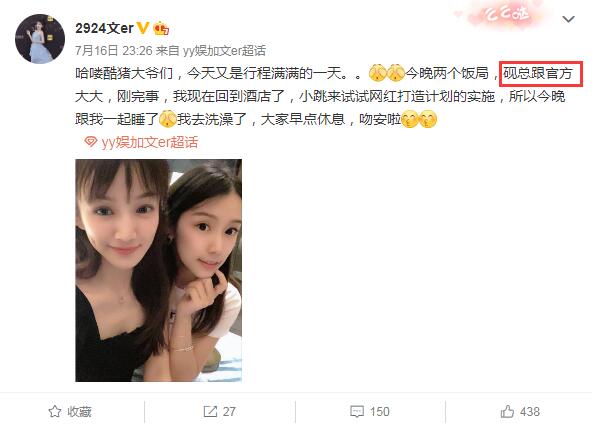Expand the 150 comments list

click(x=379, y=411)
